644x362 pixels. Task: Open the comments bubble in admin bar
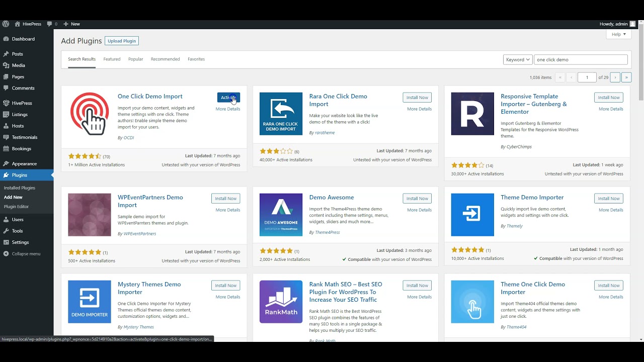click(x=52, y=24)
